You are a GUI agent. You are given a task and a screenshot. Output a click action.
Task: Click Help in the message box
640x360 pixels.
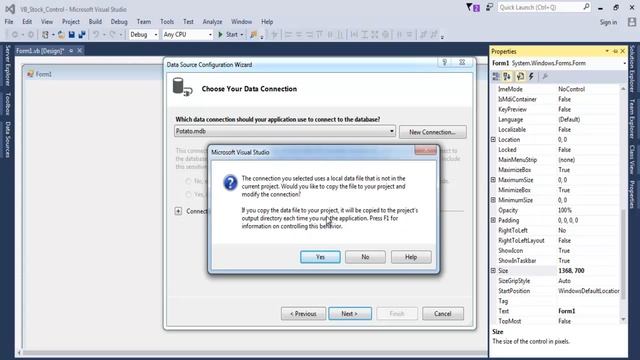(x=411, y=257)
